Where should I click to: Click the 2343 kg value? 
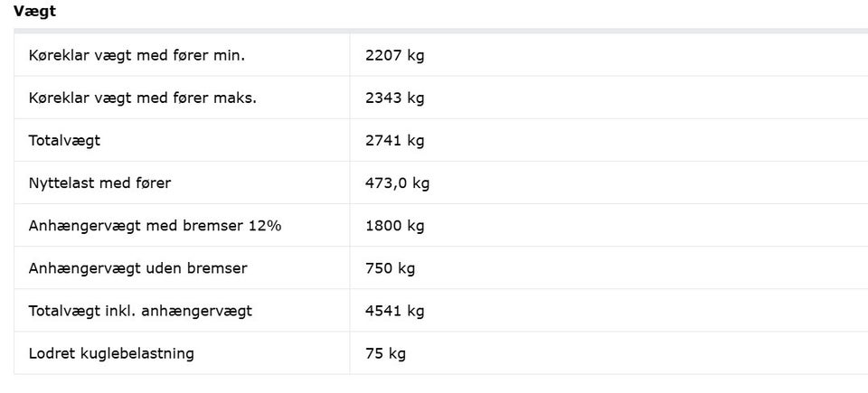click(394, 98)
